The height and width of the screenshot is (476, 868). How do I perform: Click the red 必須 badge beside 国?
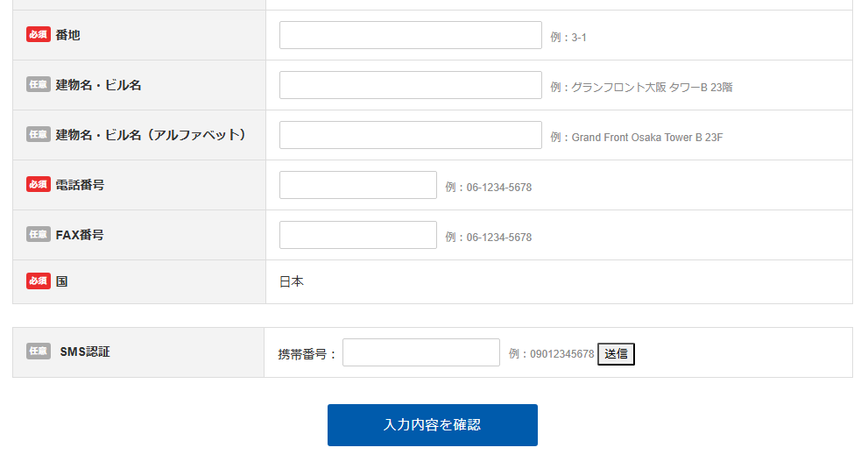point(39,281)
